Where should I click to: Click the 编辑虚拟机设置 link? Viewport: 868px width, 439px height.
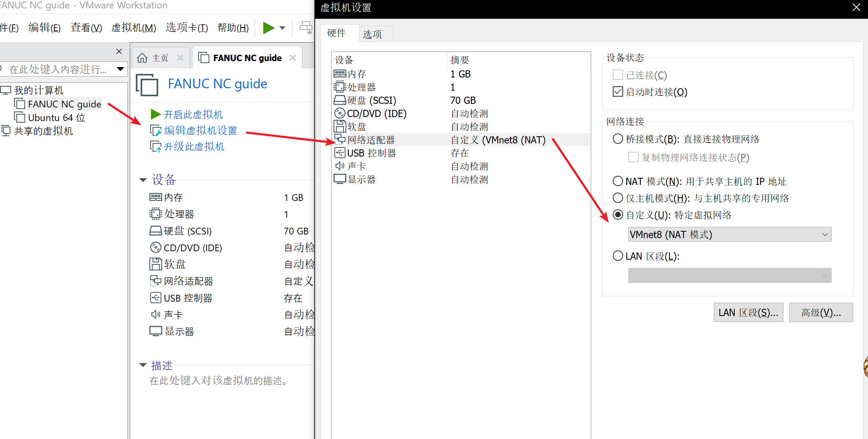pos(200,131)
